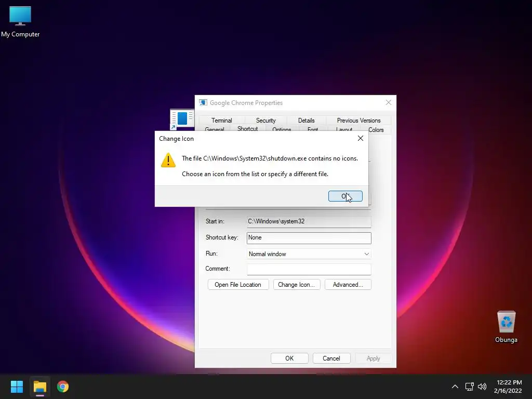Open the volume speaker tray icon
The width and height of the screenshot is (532, 399).
coord(482,387)
